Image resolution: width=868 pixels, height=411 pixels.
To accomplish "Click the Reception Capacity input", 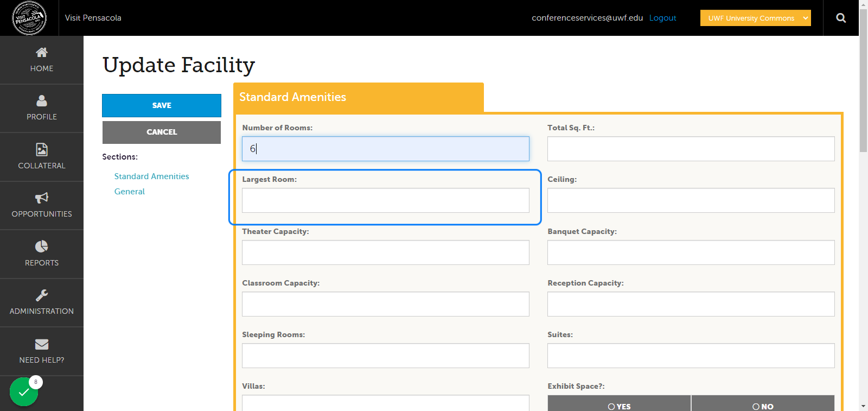I will [691, 304].
